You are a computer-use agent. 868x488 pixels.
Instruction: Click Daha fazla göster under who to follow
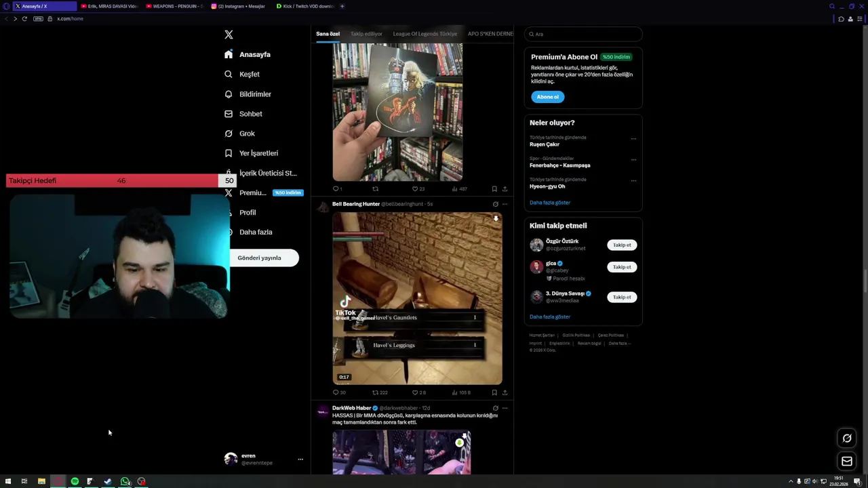coord(550,317)
